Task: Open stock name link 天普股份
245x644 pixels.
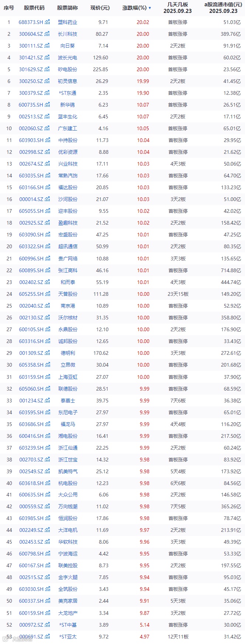Action: (x=68, y=294)
